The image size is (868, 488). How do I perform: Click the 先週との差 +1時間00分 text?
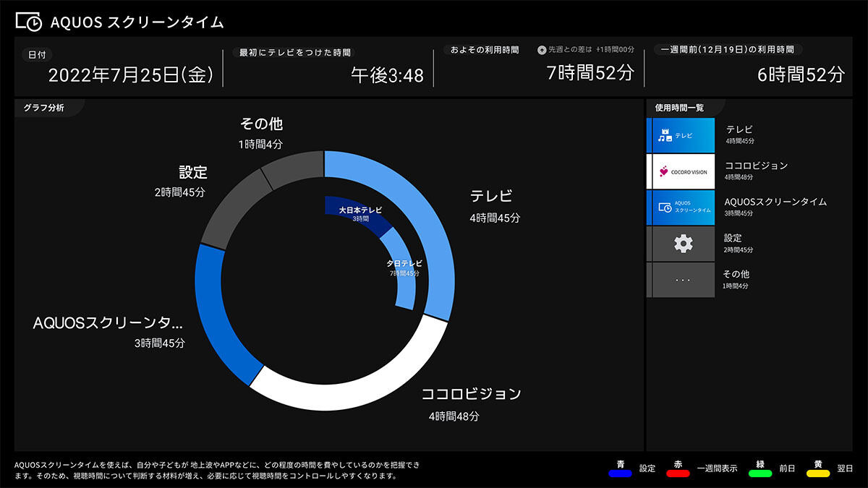(590, 50)
